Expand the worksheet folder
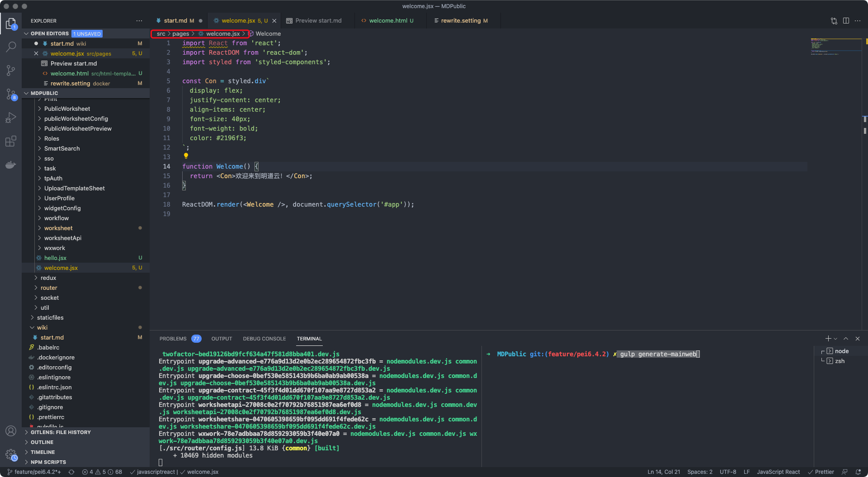 click(58, 228)
